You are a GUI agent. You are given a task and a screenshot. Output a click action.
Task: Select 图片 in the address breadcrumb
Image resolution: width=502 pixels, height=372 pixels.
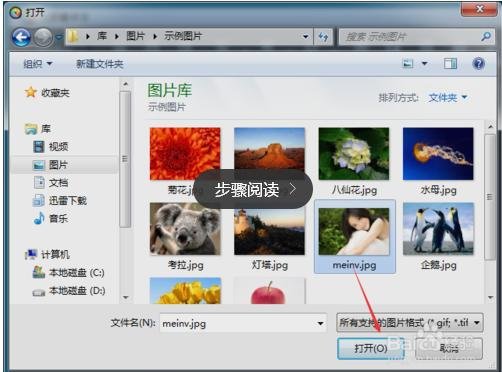click(135, 36)
